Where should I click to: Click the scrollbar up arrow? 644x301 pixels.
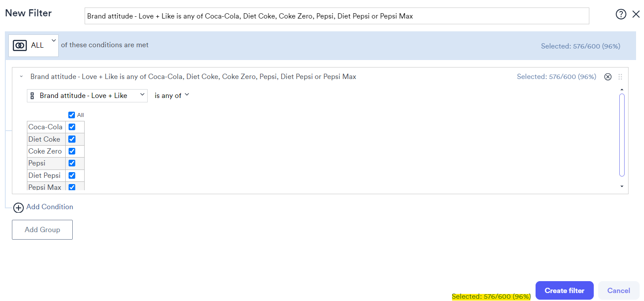(622, 90)
